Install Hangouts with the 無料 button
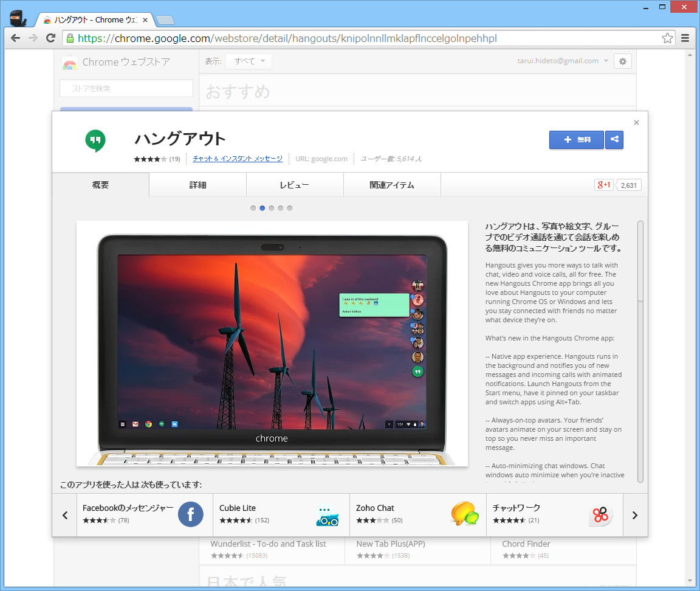Screen dimensions: 700x591 [x=576, y=140]
